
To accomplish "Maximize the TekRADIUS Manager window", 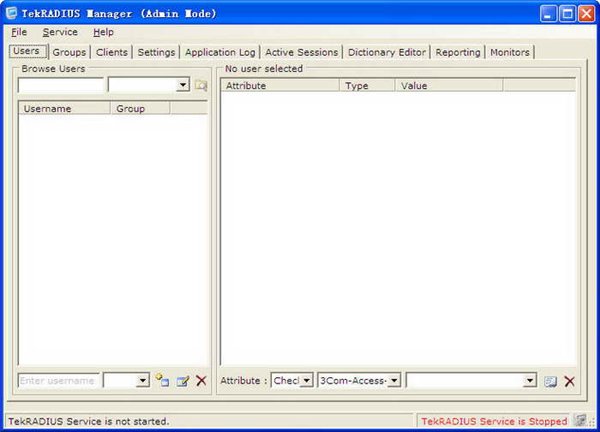I will tap(567, 14).
